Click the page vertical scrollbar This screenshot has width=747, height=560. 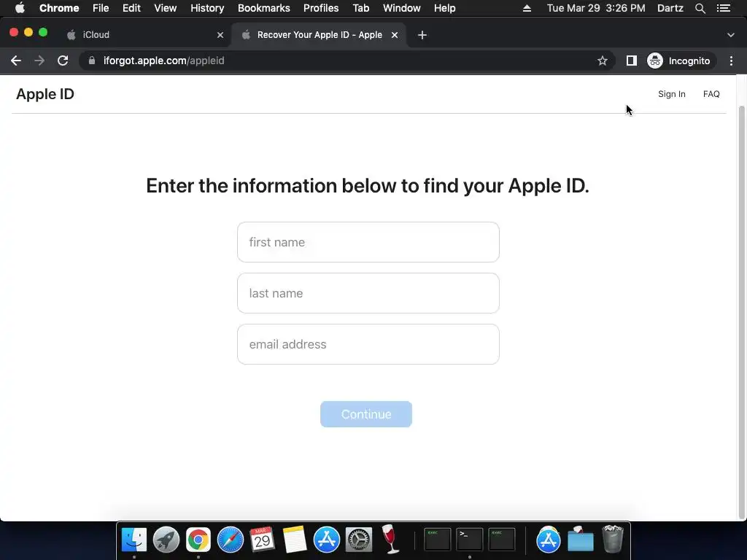coord(741,312)
